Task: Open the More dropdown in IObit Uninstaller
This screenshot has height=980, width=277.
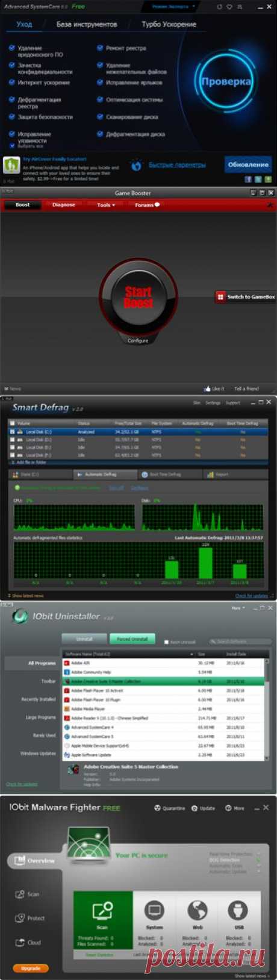Action: click(238, 608)
